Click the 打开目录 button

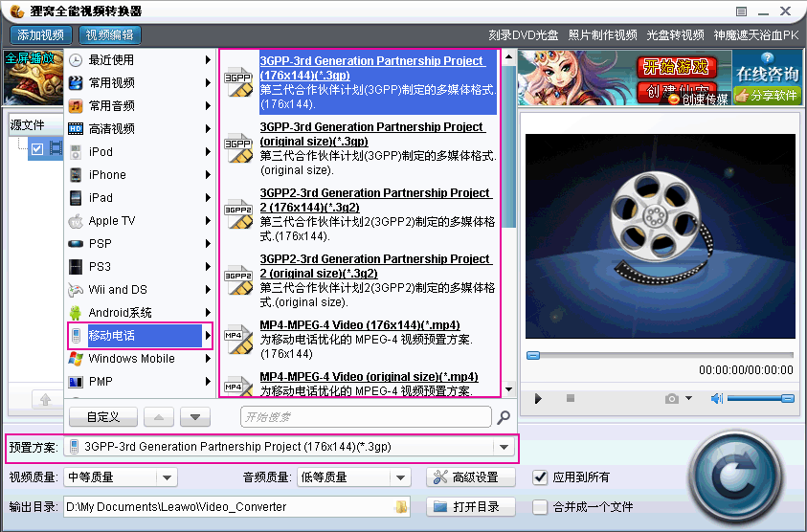471,507
